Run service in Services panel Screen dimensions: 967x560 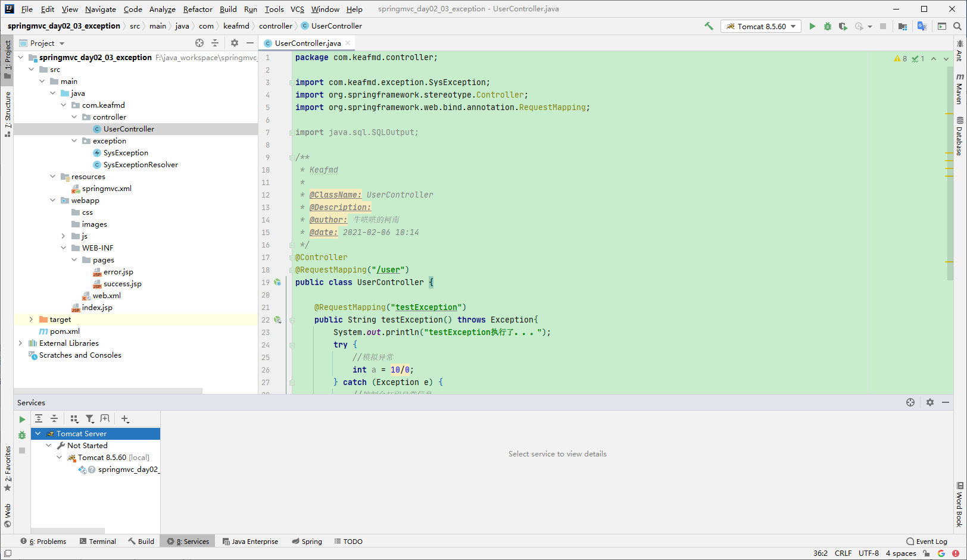click(x=22, y=420)
